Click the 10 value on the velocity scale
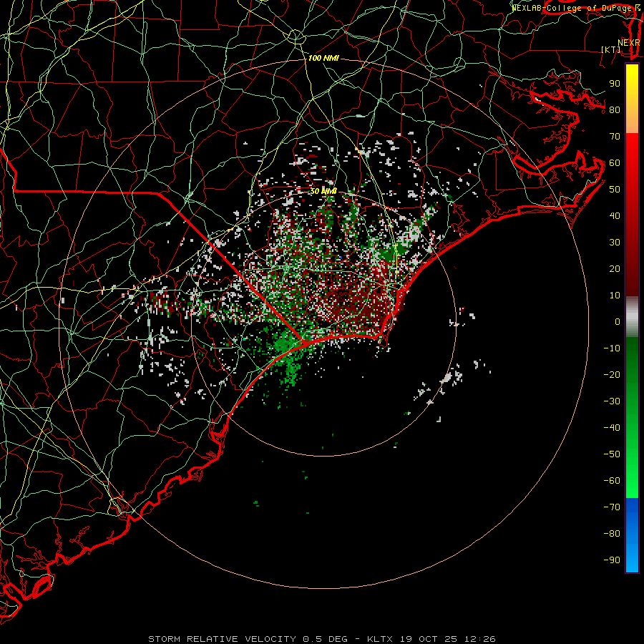 (x=615, y=296)
